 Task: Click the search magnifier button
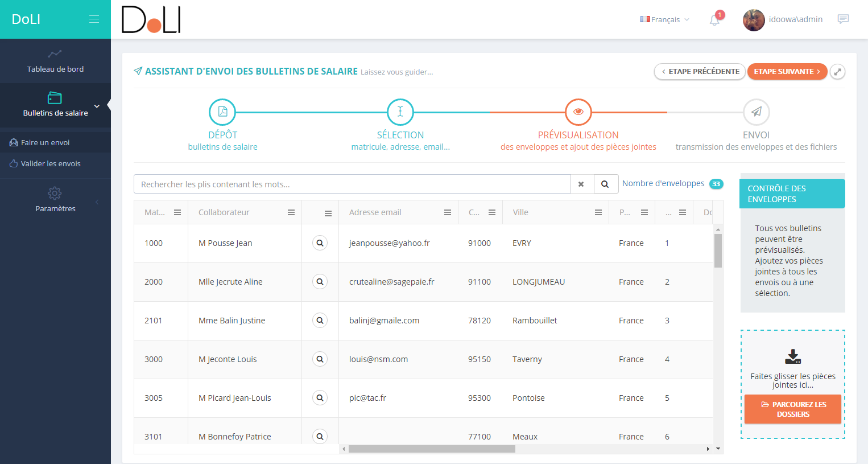(x=605, y=184)
